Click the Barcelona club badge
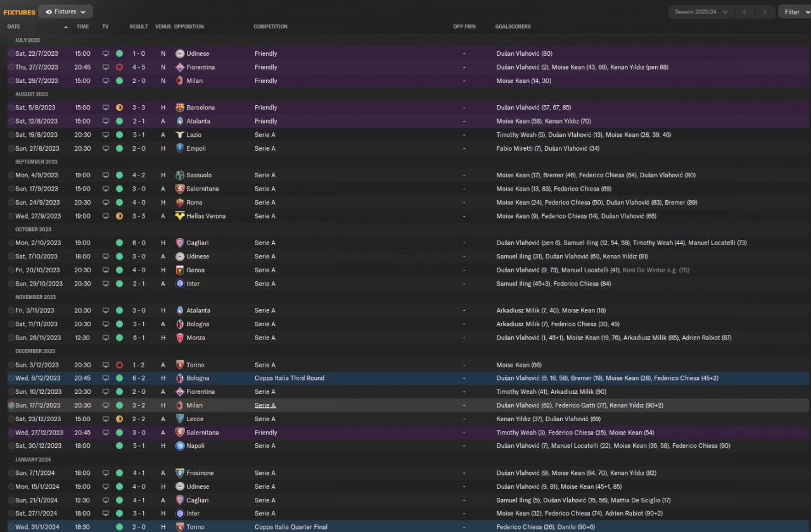Image resolution: width=811 pixels, height=532 pixels. click(180, 108)
